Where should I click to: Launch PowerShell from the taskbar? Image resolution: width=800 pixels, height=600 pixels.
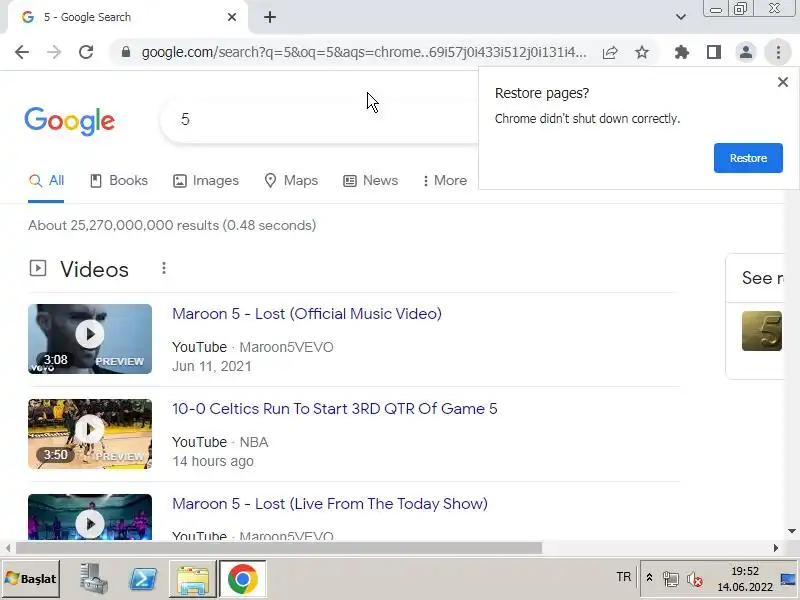coord(143,579)
